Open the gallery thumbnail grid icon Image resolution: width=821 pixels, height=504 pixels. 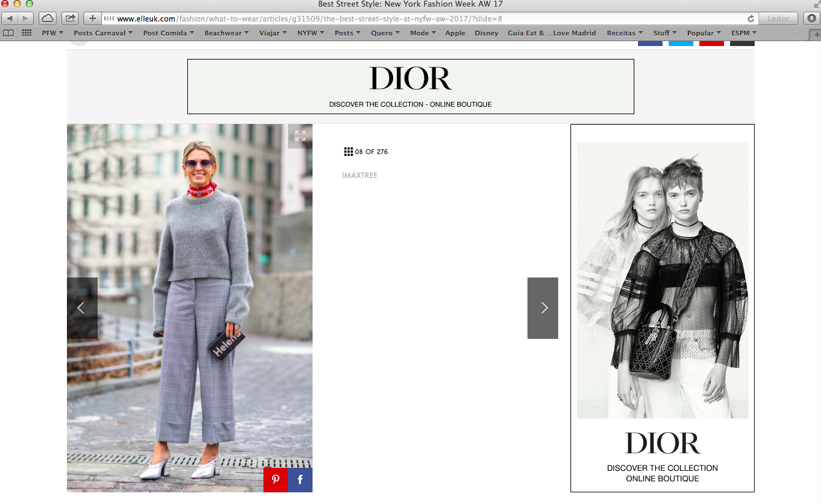(x=348, y=152)
